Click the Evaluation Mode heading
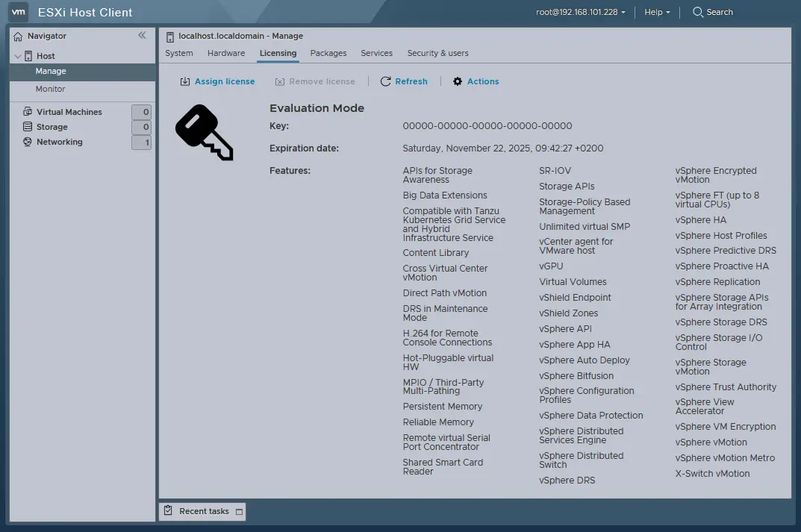The image size is (801, 532). pyautogui.click(x=317, y=108)
